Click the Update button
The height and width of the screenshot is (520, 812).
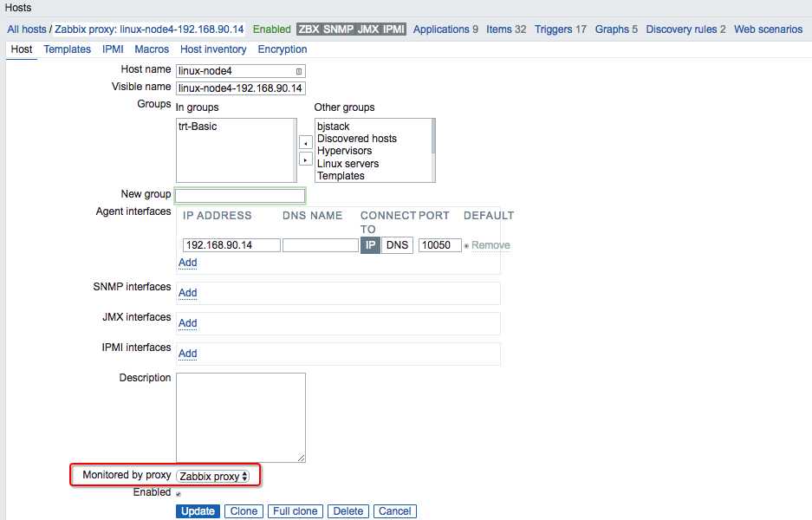pyautogui.click(x=198, y=511)
